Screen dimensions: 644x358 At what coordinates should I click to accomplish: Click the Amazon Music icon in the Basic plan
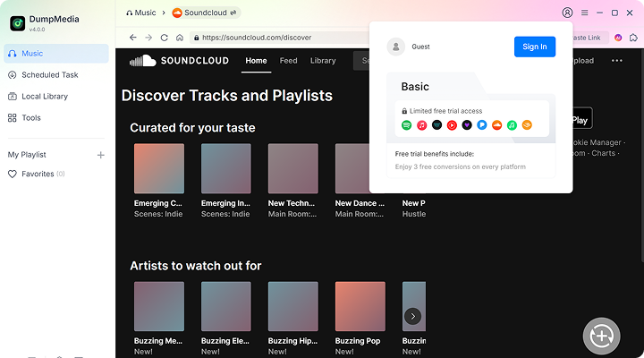[436, 125]
